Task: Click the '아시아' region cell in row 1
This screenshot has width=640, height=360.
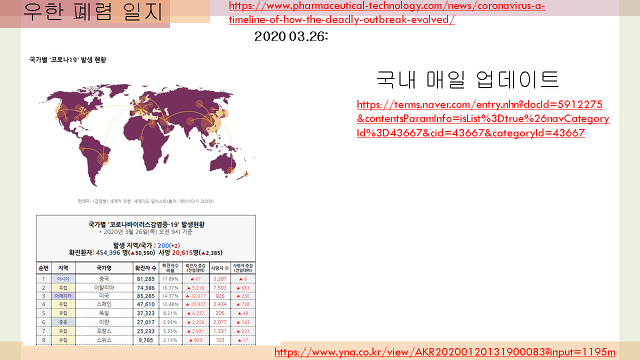Action: (x=63, y=279)
